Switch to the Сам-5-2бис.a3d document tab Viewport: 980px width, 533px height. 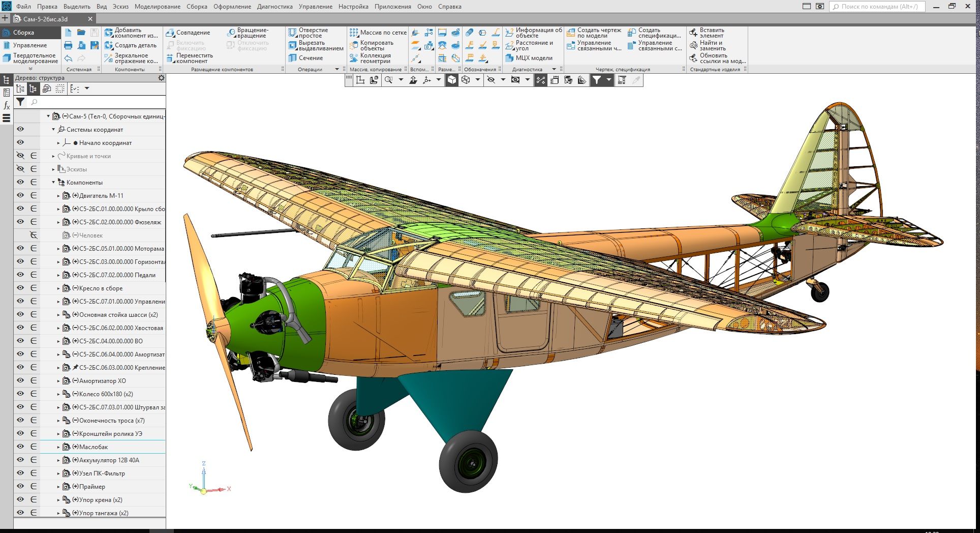pos(45,19)
